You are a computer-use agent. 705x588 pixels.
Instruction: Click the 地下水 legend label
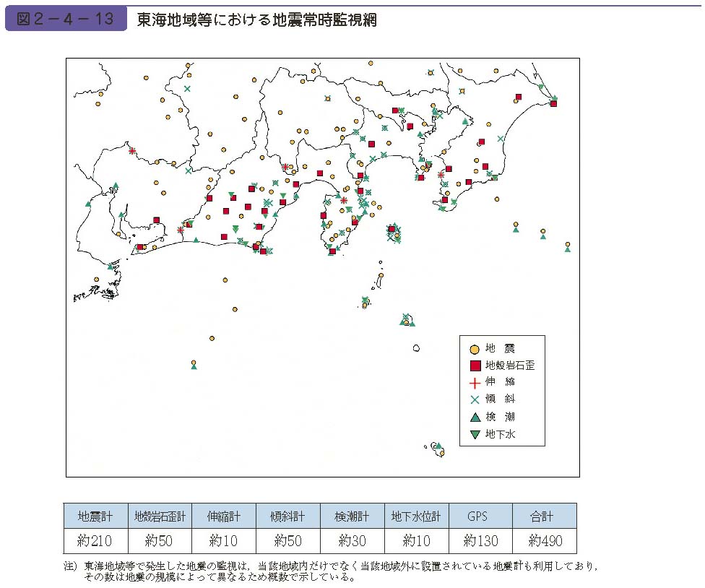500,434
